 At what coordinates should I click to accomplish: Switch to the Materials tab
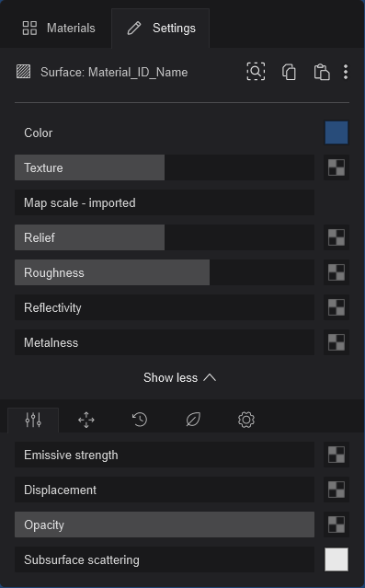point(59,29)
